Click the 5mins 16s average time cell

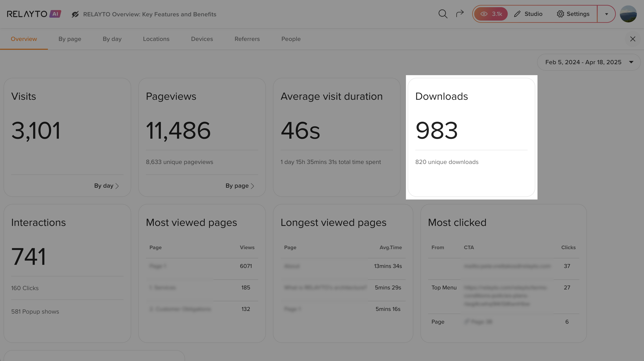(388, 309)
